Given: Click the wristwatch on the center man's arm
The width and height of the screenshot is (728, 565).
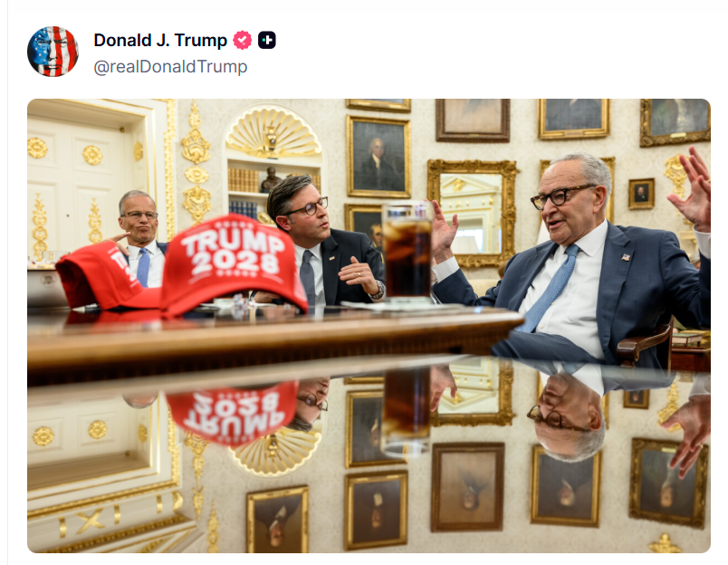Looking at the screenshot, I should (378, 291).
